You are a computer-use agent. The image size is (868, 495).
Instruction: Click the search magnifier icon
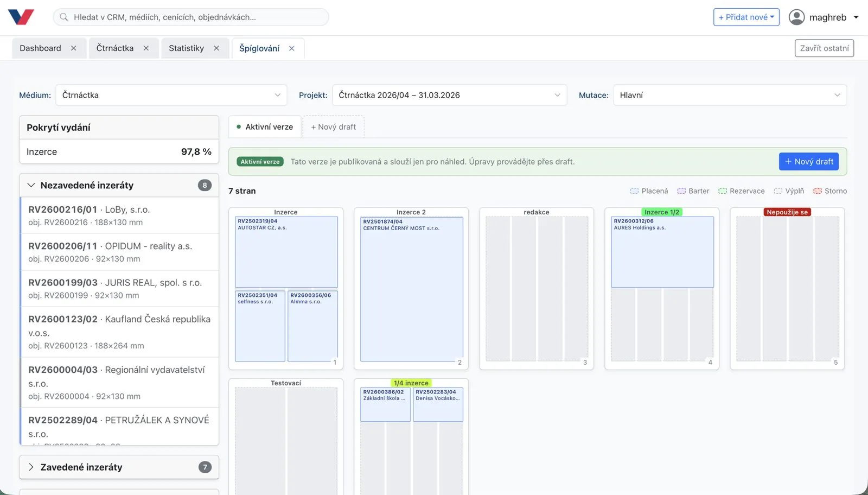[x=64, y=17]
